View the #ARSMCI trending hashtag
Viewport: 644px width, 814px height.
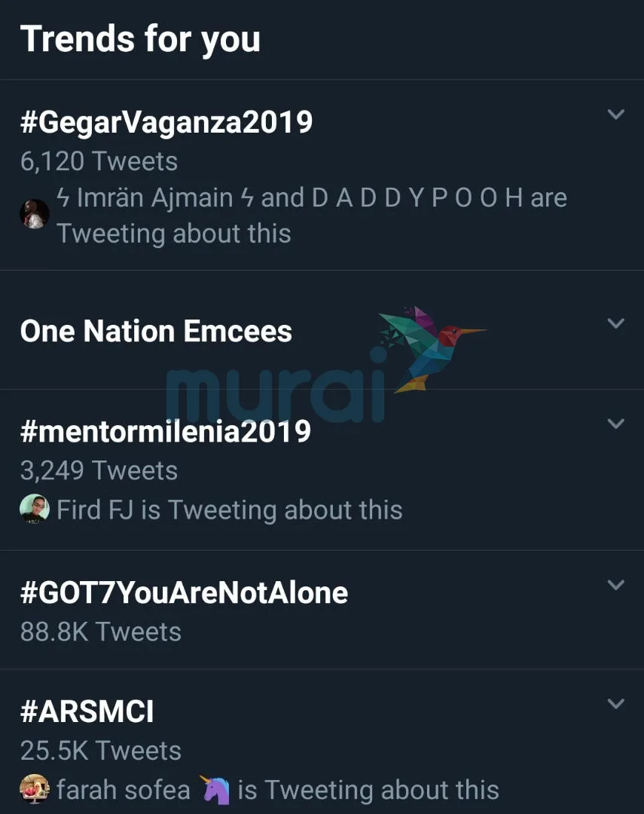click(87, 711)
